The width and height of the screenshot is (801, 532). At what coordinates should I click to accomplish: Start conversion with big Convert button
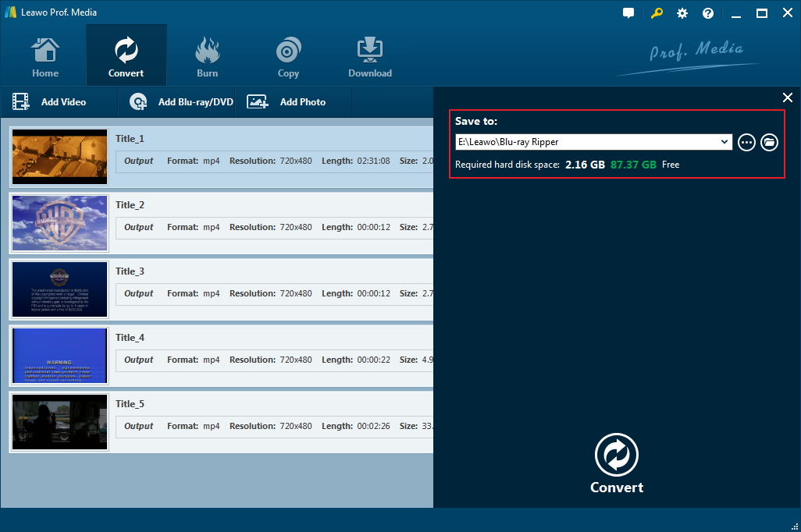point(617,463)
